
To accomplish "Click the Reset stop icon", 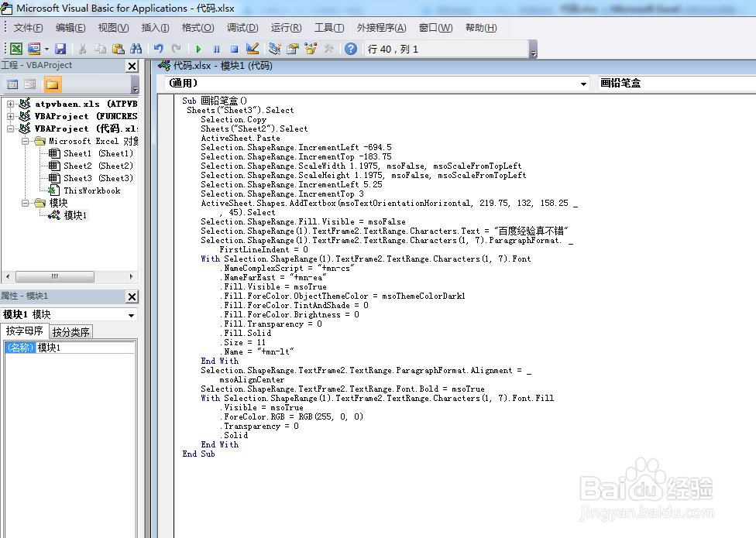I will (x=235, y=49).
